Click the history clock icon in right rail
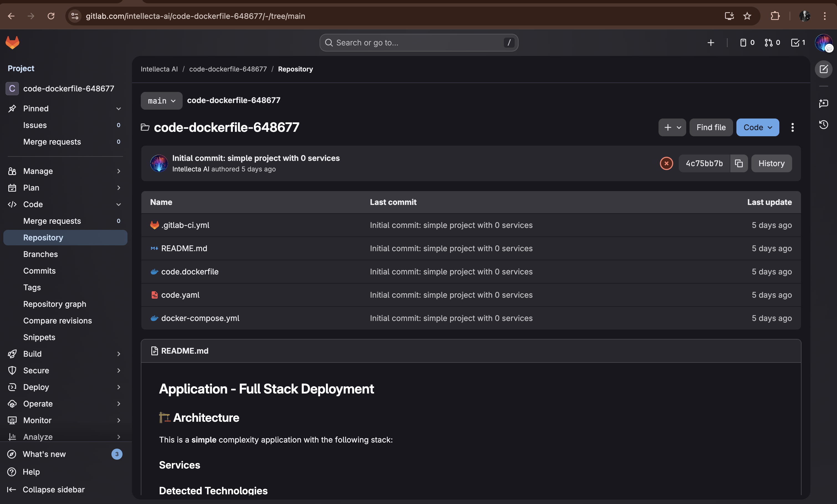The image size is (837, 504). [823, 125]
